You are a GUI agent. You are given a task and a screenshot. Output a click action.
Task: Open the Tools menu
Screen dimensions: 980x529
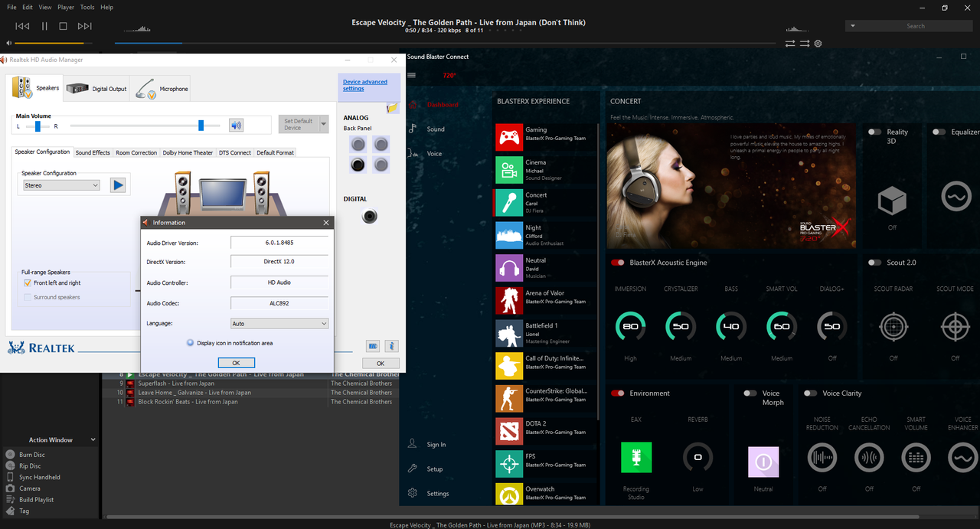tap(87, 7)
